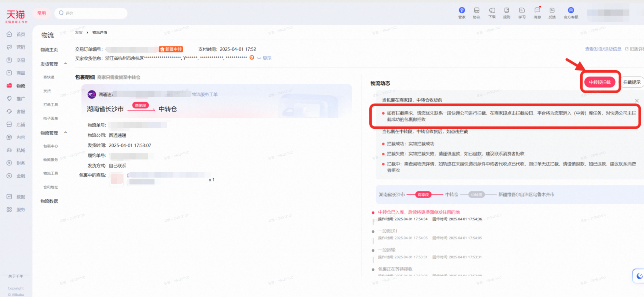Click tracking entry 一段运输
This screenshot has height=297, width=644.
click(x=387, y=250)
